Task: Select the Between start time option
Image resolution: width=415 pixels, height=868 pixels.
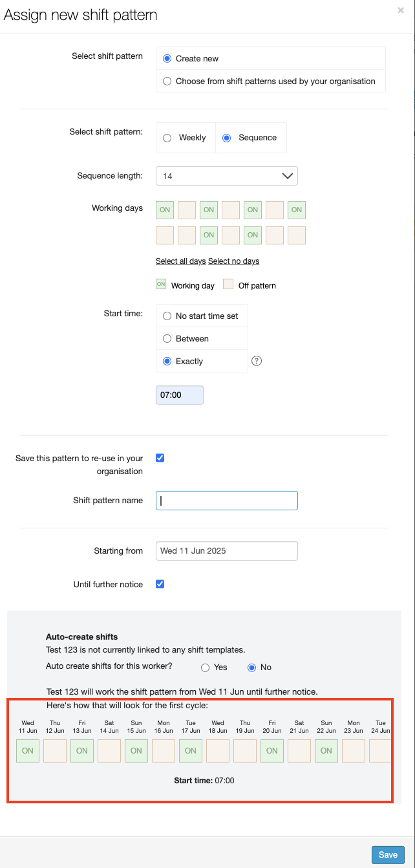Action: coord(167,339)
